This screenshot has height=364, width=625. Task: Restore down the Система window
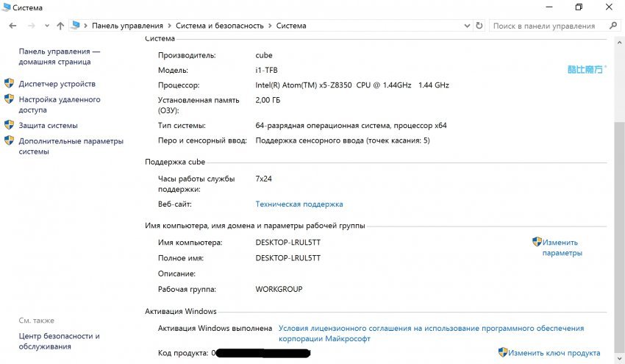click(579, 7)
